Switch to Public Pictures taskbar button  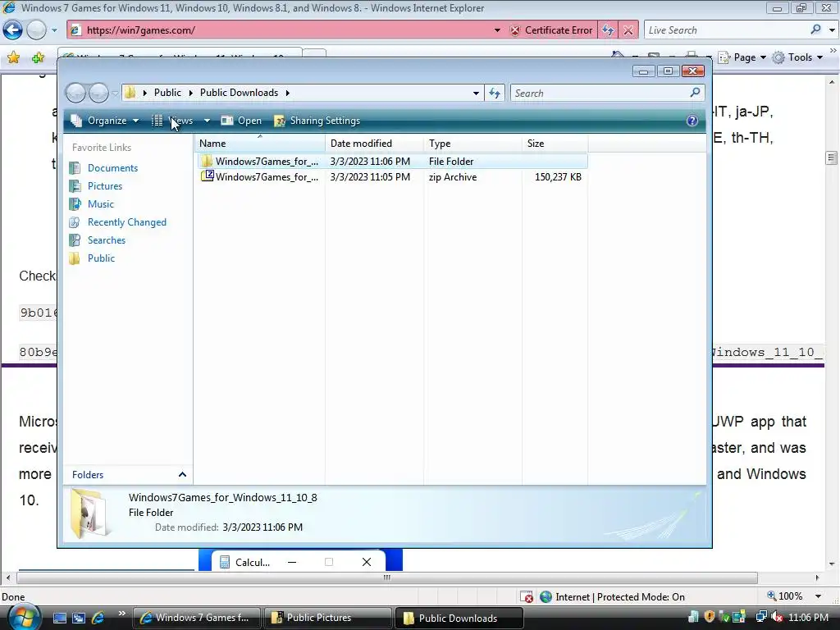coord(328,618)
